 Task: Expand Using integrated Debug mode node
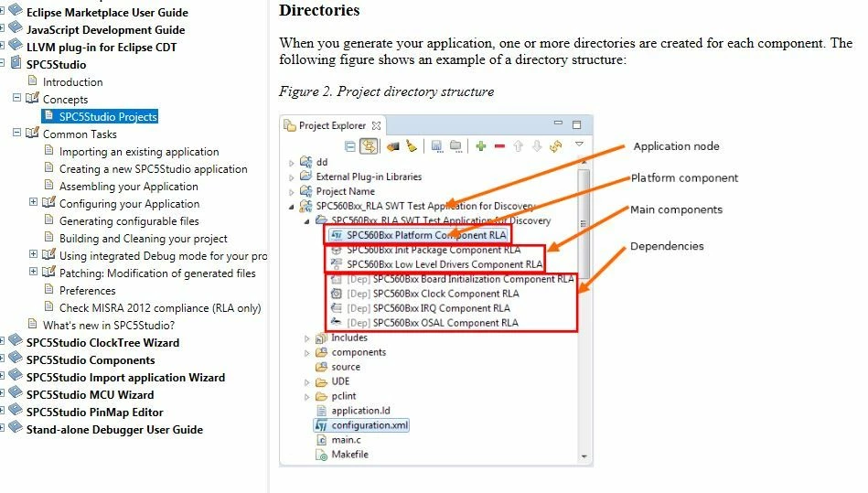point(33,254)
